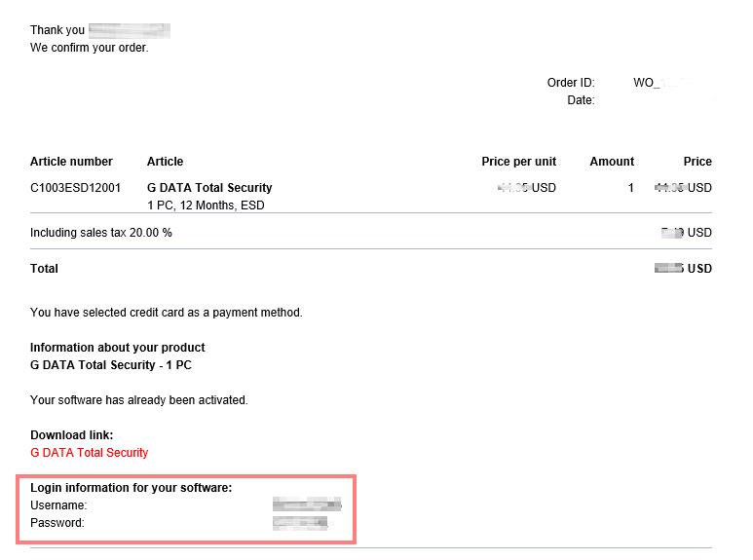Screen dimensions: 753x560
Task: Click 'Information about your product' heading
Action: (x=117, y=348)
